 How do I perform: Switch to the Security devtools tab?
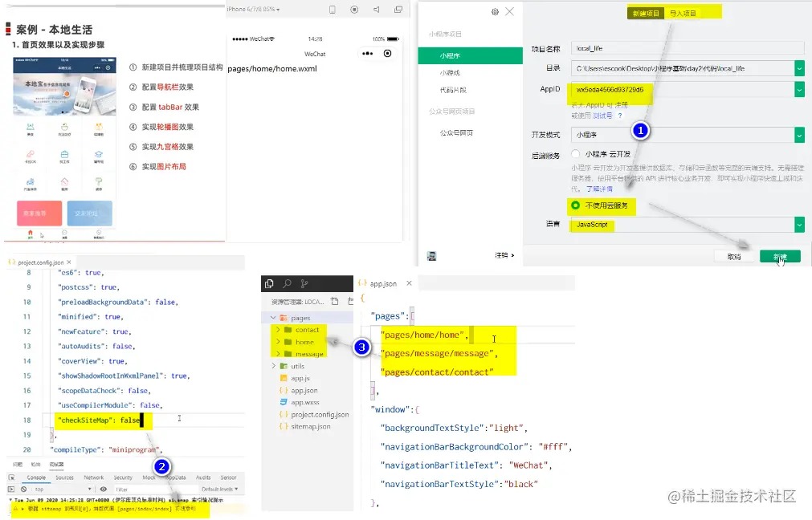tap(123, 477)
